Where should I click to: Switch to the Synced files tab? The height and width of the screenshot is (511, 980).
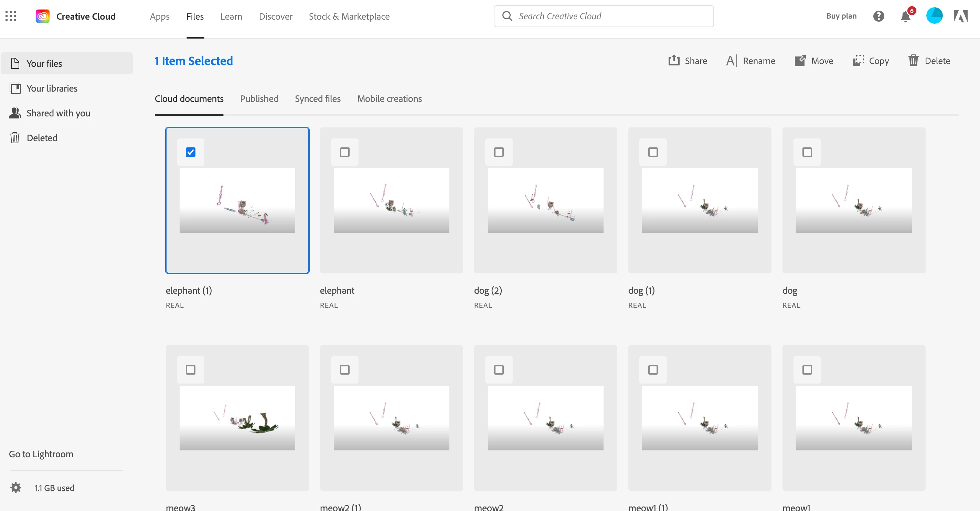tap(318, 99)
